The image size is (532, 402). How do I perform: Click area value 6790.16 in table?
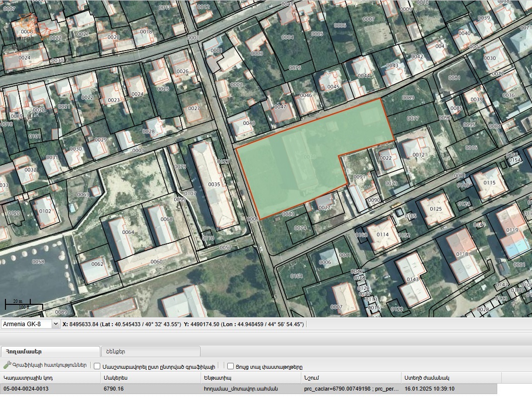pyautogui.click(x=114, y=389)
